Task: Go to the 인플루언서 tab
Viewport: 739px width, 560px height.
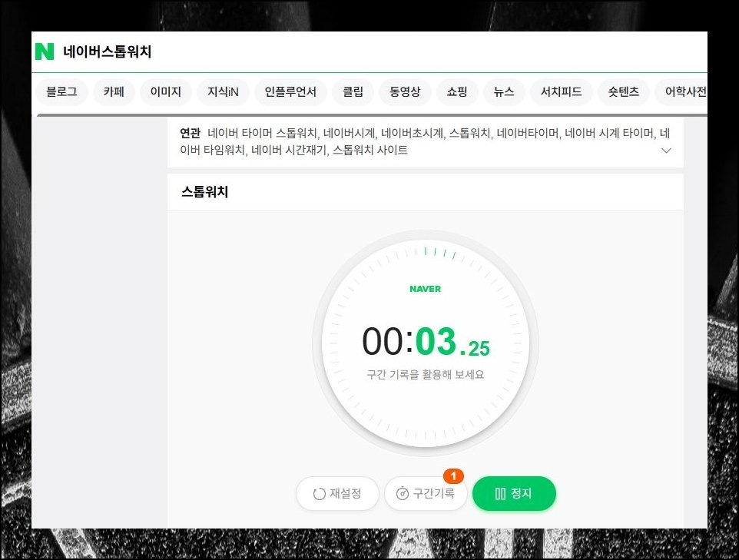Action: (290, 91)
